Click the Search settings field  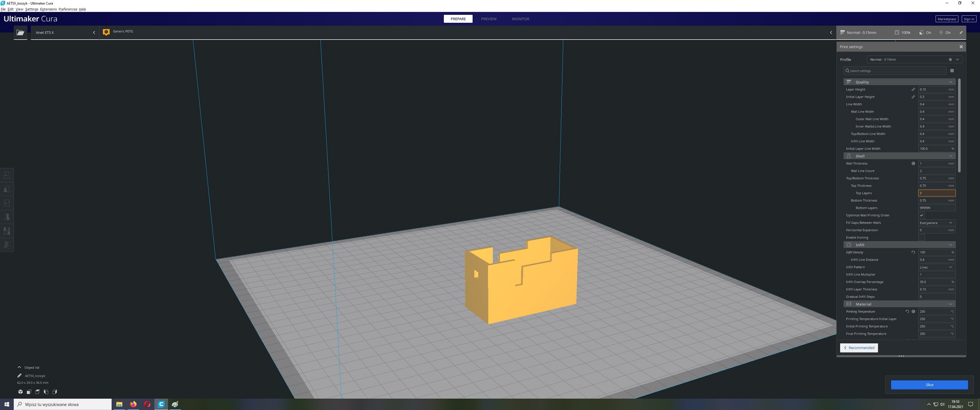point(895,71)
